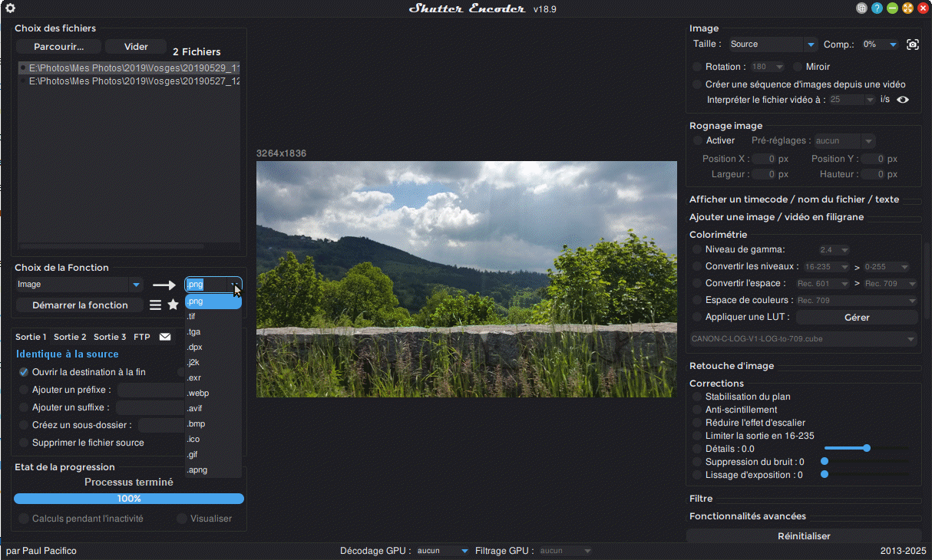The width and height of the screenshot is (932, 560).
Task: Click the image capture icon next to Comp.
Action: pyautogui.click(x=912, y=44)
